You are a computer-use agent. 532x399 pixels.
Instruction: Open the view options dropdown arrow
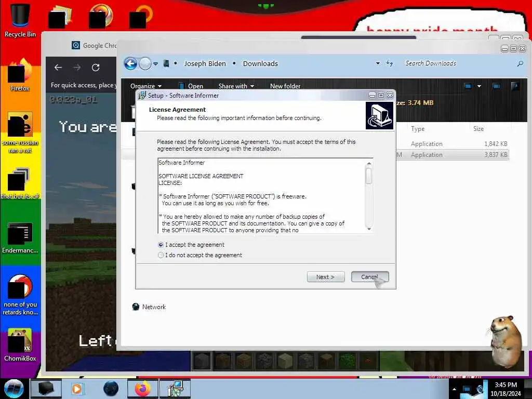479,86
